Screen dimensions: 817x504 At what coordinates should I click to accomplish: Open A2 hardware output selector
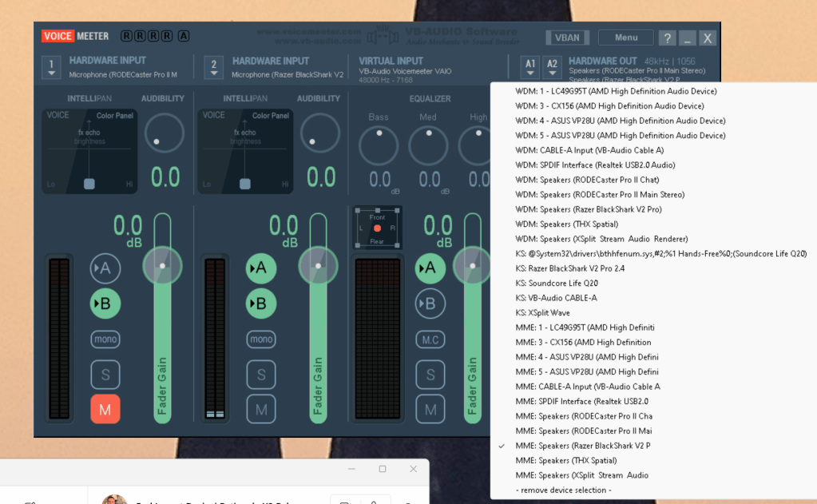[553, 67]
